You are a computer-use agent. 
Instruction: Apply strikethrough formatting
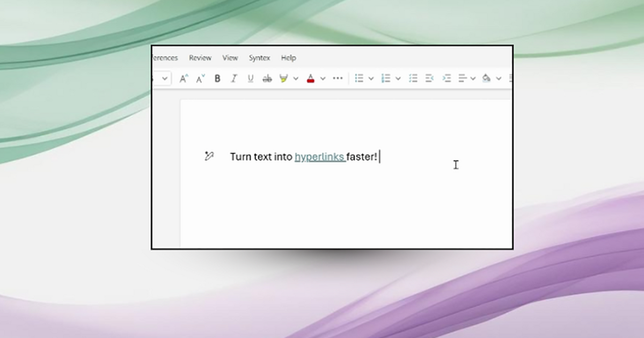(x=267, y=78)
